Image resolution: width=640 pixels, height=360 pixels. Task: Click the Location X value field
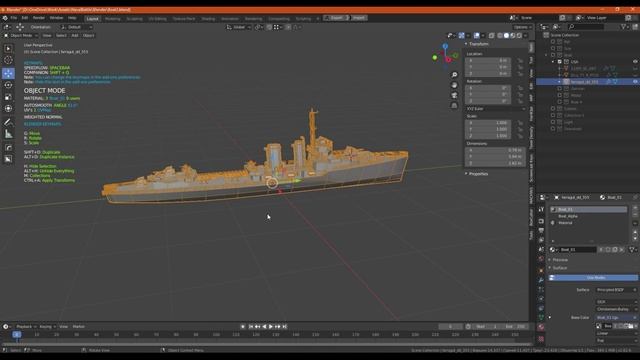click(488, 60)
